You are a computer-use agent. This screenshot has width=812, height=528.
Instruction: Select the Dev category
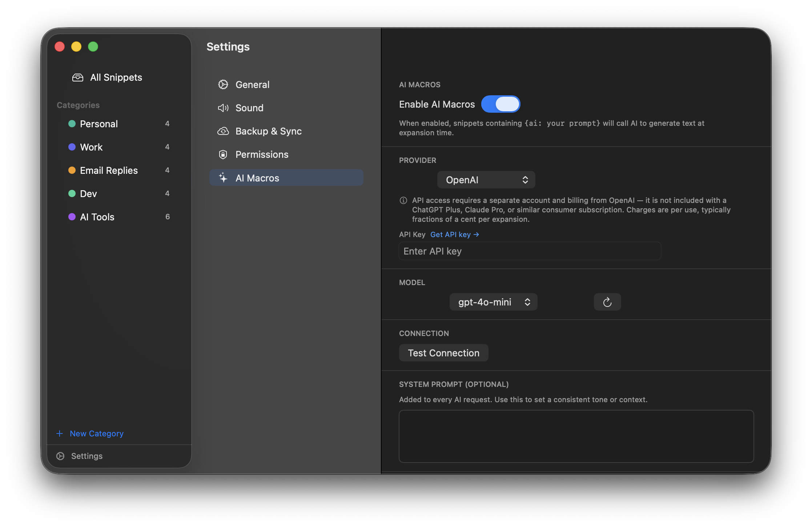tap(88, 193)
